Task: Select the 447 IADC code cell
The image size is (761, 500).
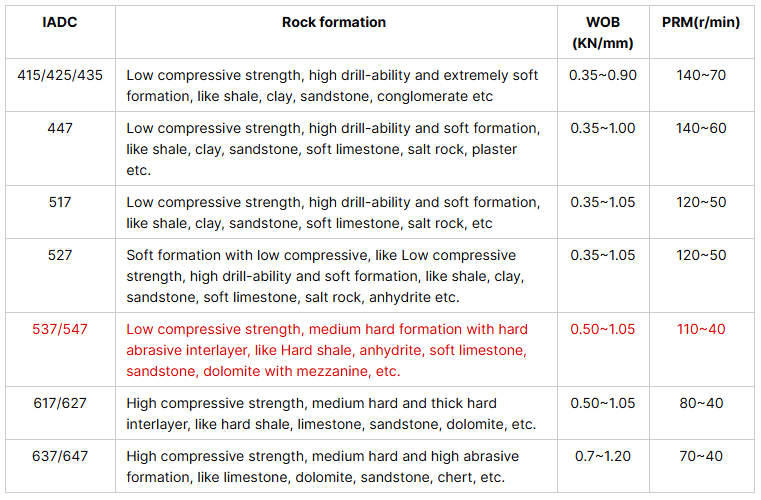Action: pos(60,128)
